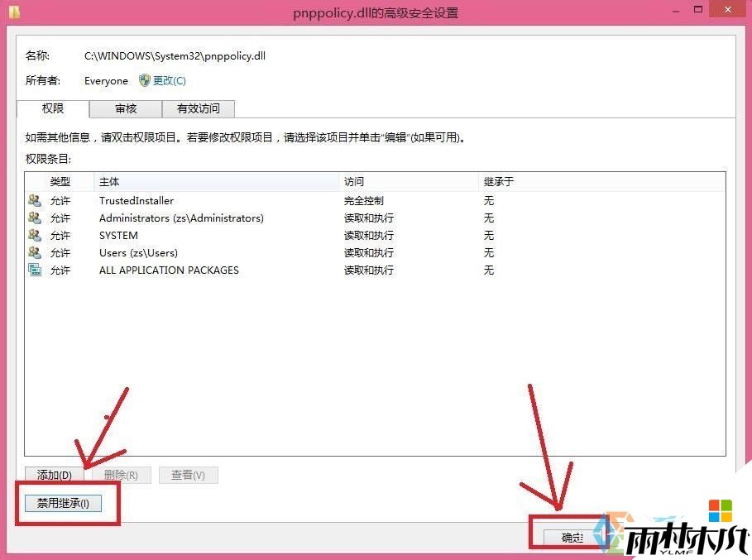Click the icon beside the SYSTEM permission entry
Screen dimensions: 752x560
(x=34, y=235)
